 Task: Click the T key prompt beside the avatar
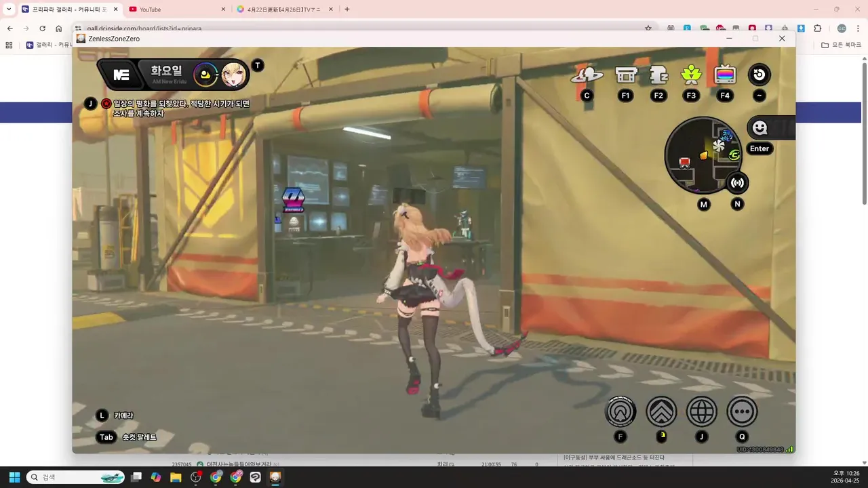pyautogui.click(x=257, y=65)
